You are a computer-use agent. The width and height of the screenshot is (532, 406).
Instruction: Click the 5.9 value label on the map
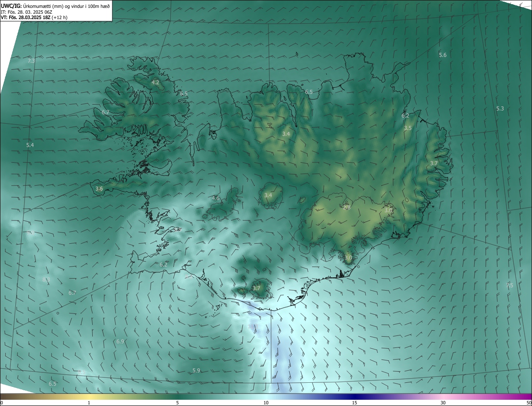point(196,370)
